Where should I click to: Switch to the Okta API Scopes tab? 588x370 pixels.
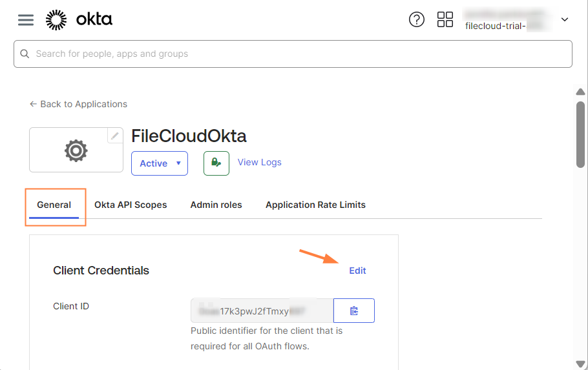pyautogui.click(x=131, y=205)
